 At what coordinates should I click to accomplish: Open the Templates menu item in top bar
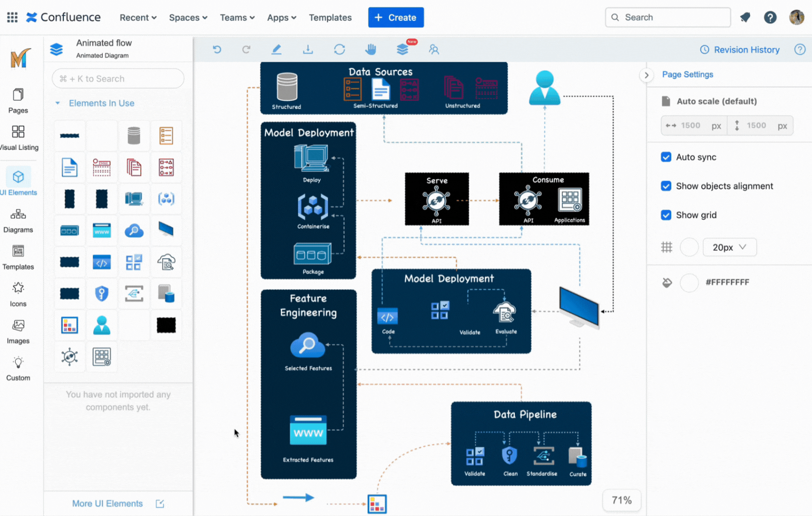330,18
